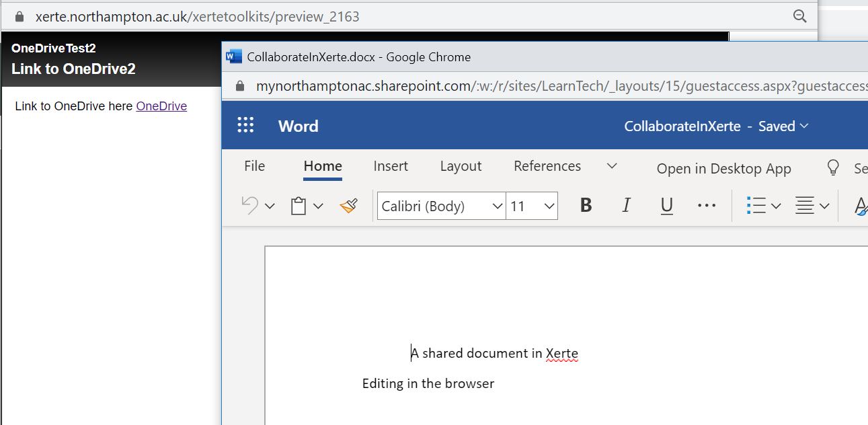Viewport: 868px width, 425px height.
Task: Expand the undo options arrow
Action: [x=270, y=206]
